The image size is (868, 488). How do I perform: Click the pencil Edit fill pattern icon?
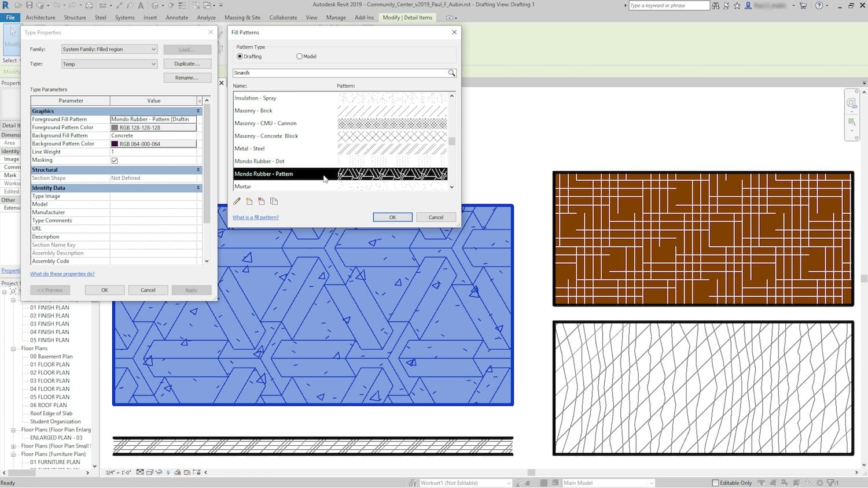pos(237,201)
